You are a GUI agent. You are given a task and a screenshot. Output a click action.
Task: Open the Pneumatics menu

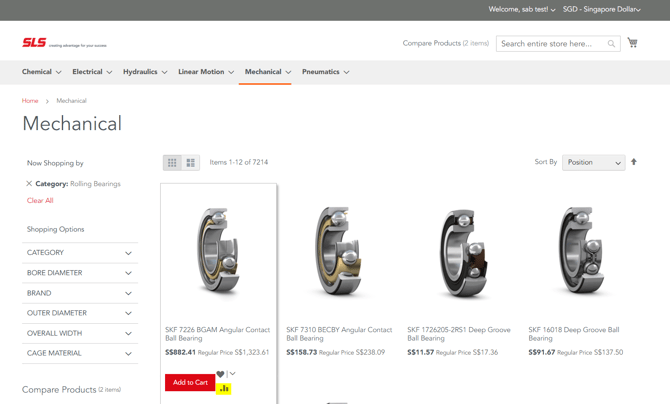coord(326,72)
